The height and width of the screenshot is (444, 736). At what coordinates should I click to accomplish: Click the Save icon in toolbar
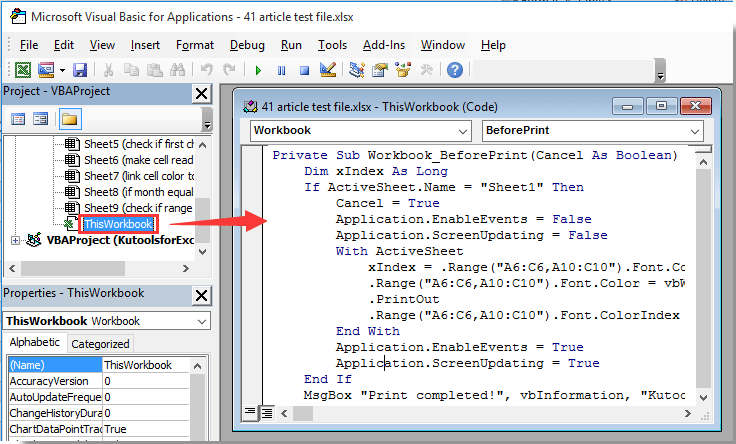tap(79, 70)
